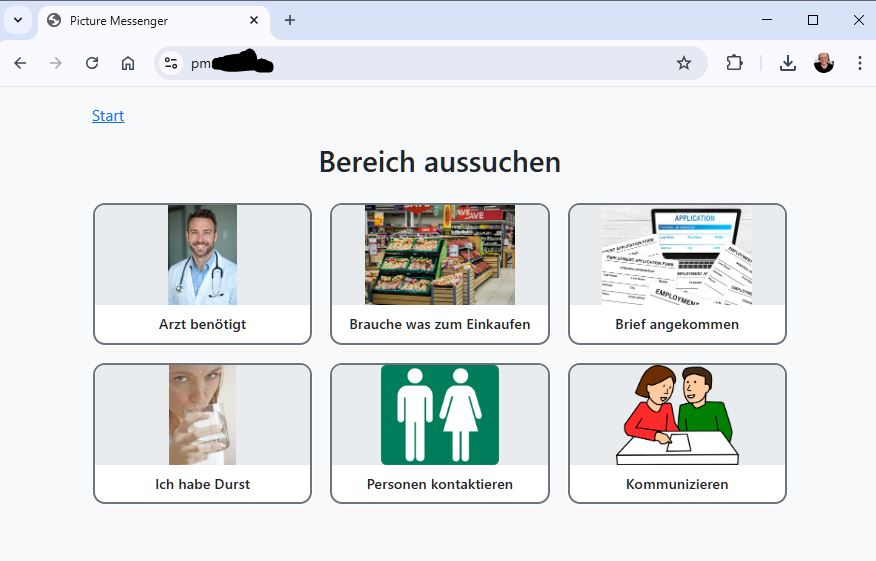
Task: Open the browser home page icon
Action: [x=128, y=63]
